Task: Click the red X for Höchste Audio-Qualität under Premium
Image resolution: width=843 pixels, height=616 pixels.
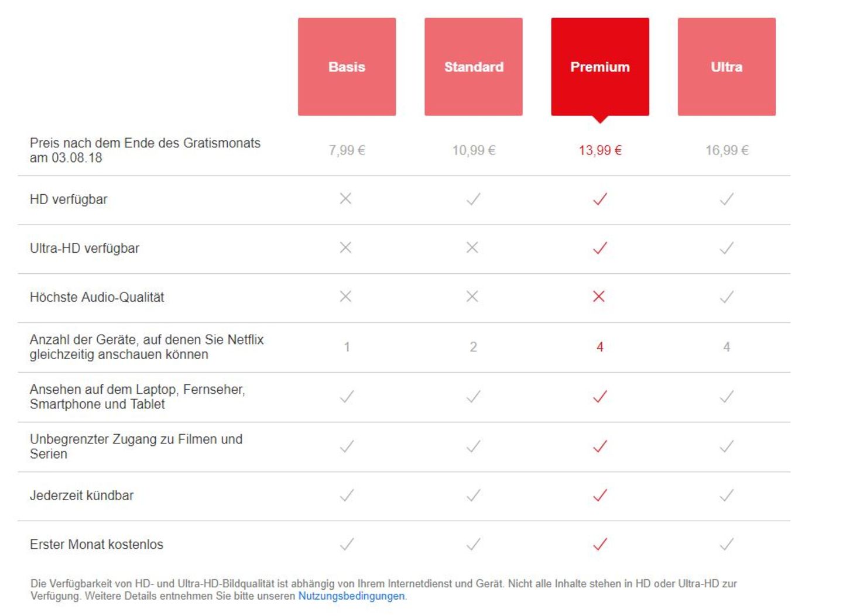Action: [599, 297]
